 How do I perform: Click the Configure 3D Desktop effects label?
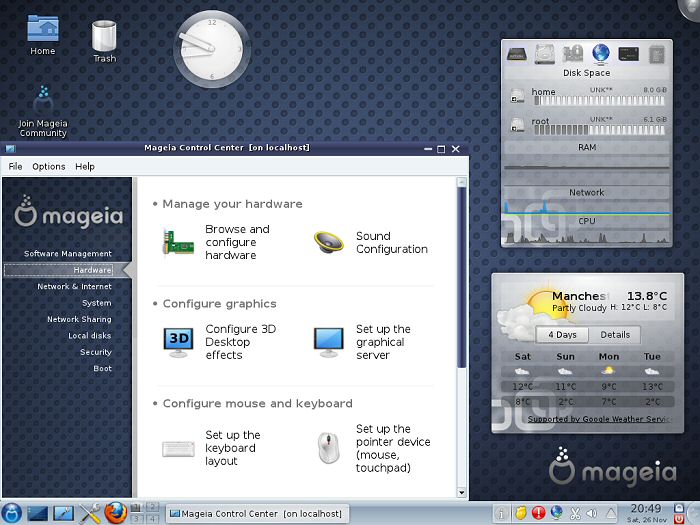coord(241,342)
